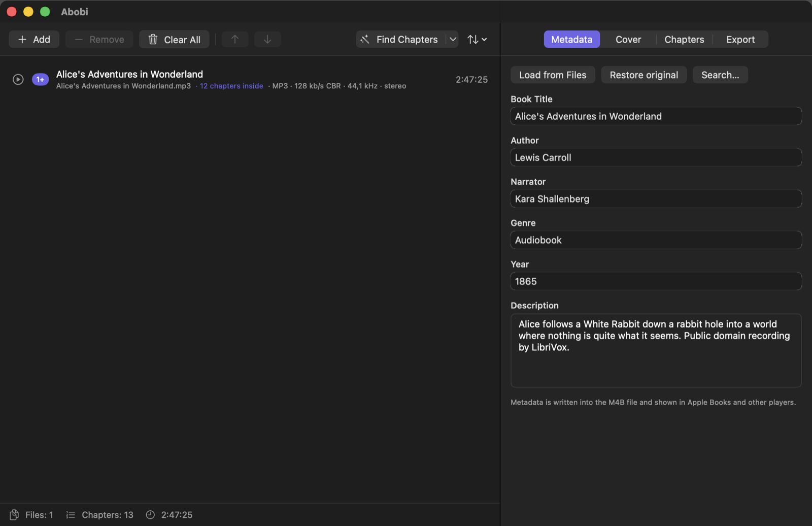The image size is (812, 526).
Task: Click the Files count icon in status bar
Action: coord(14,515)
